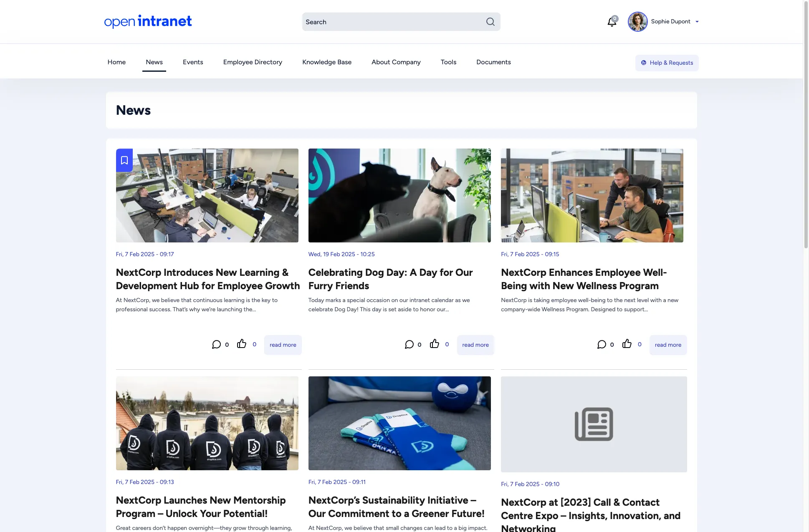Open the Events menu item
809x532 pixels.
[x=193, y=62]
